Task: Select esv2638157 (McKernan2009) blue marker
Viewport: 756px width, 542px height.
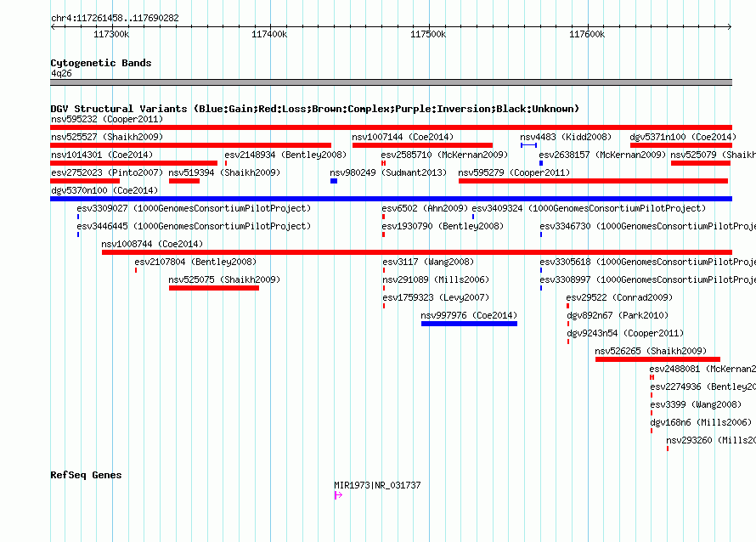Action: (541, 163)
